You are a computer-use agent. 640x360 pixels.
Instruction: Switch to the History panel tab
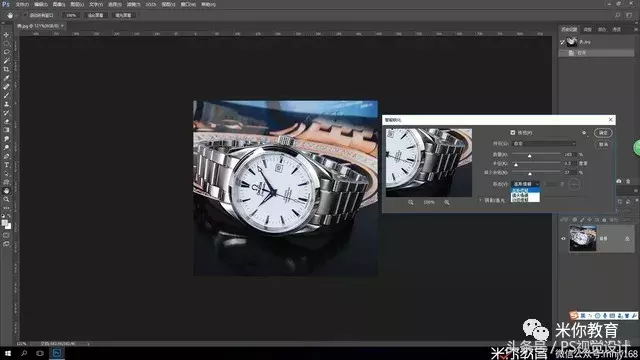pyautogui.click(x=569, y=29)
